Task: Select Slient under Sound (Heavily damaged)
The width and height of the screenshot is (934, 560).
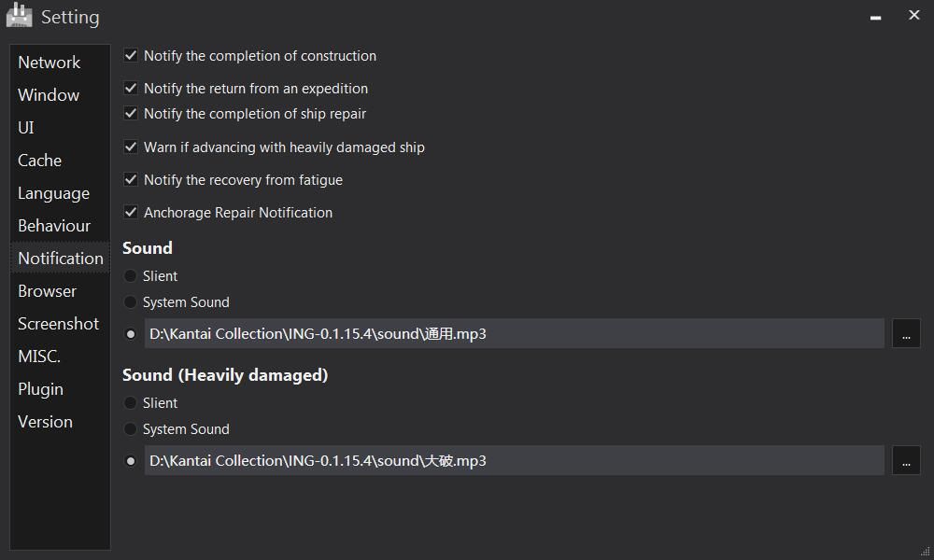Action: pos(130,403)
